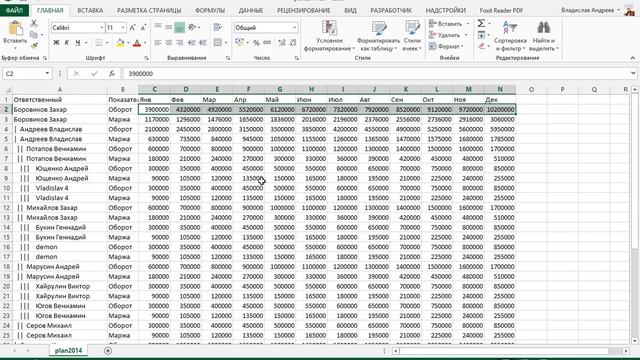Click the Wrap Text icon
This screenshot has width=640, height=360.
coord(218,27)
